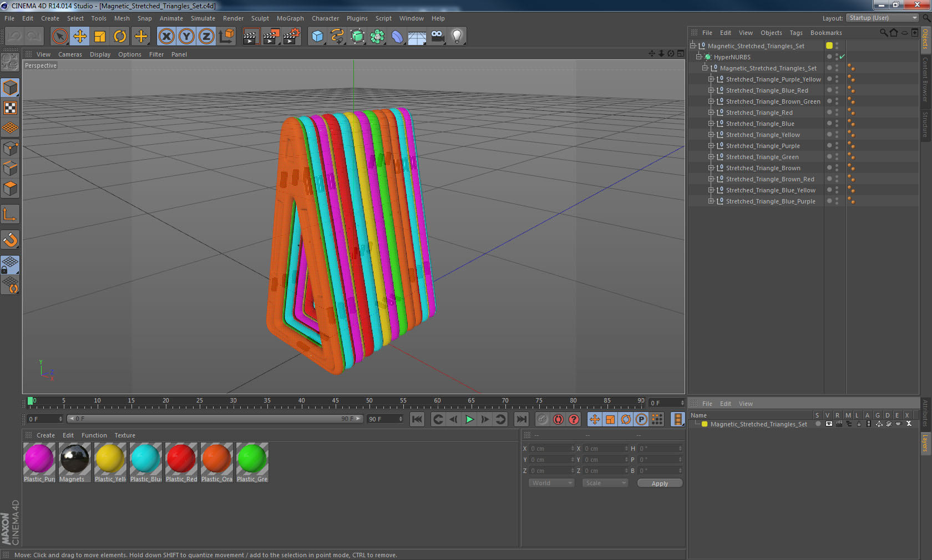932x560 pixels.
Task: Select the Plastic_Purple material swatch
Action: (x=39, y=462)
